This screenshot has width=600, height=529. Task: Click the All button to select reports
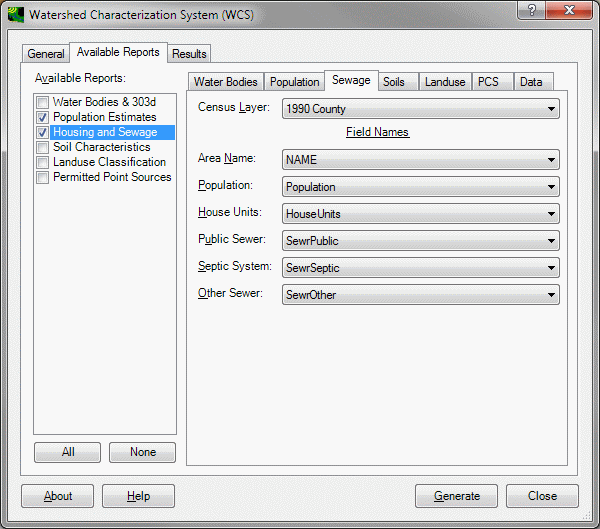click(x=68, y=452)
